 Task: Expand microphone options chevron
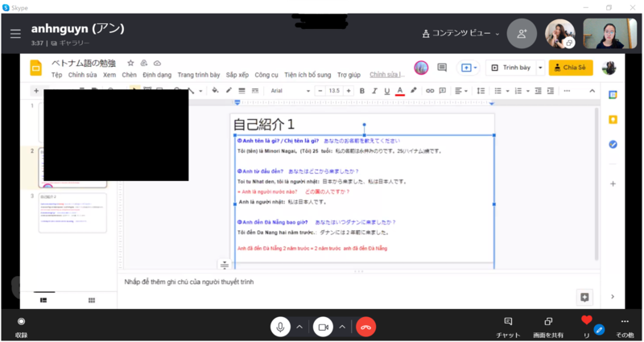click(x=299, y=327)
